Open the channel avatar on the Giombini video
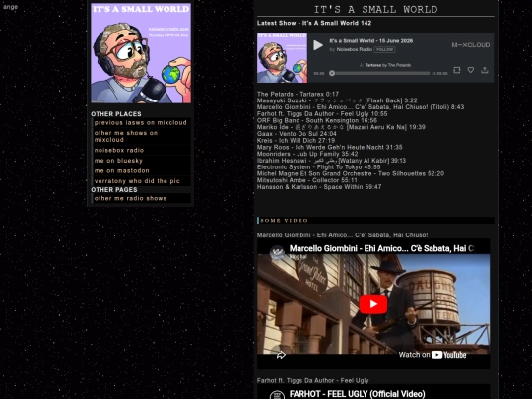This screenshot has height=399, width=532. [277, 252]
